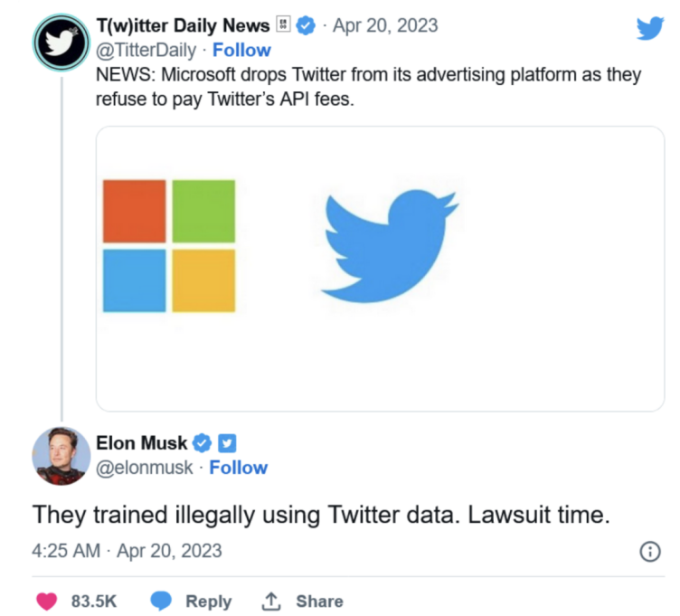Click the Reply text button
Image resolution: width=680 pixels, height=616 pixels.
coord(209,602)
